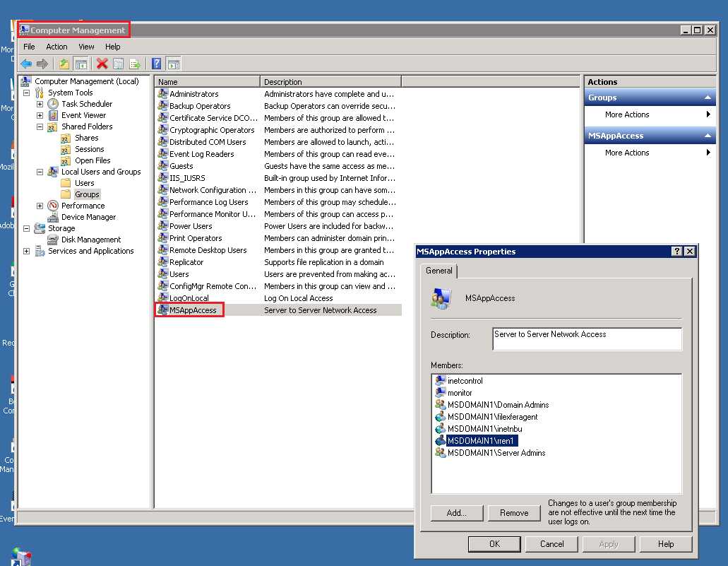Image resolution: width=728 pixels, height=566 pixels.
Task: Click the Disk Management icon in tree
Action: coord(53,240)
